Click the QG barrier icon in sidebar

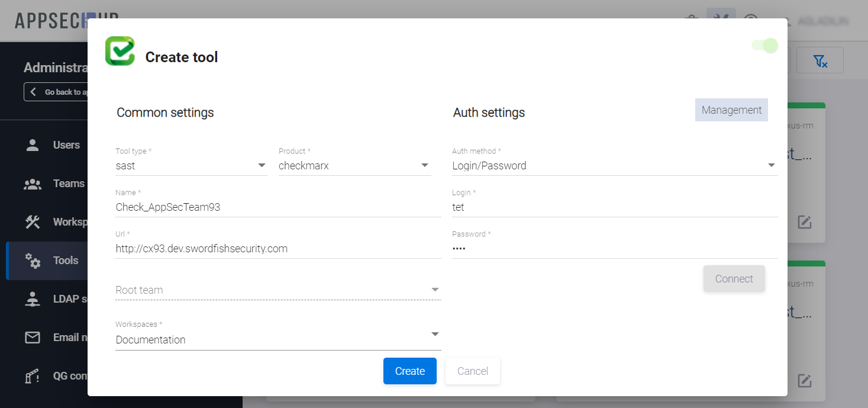pos(33,376)
